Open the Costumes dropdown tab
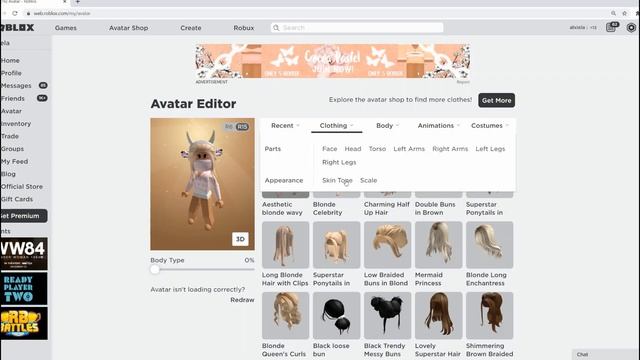640x360 pixels. (490, 126)
